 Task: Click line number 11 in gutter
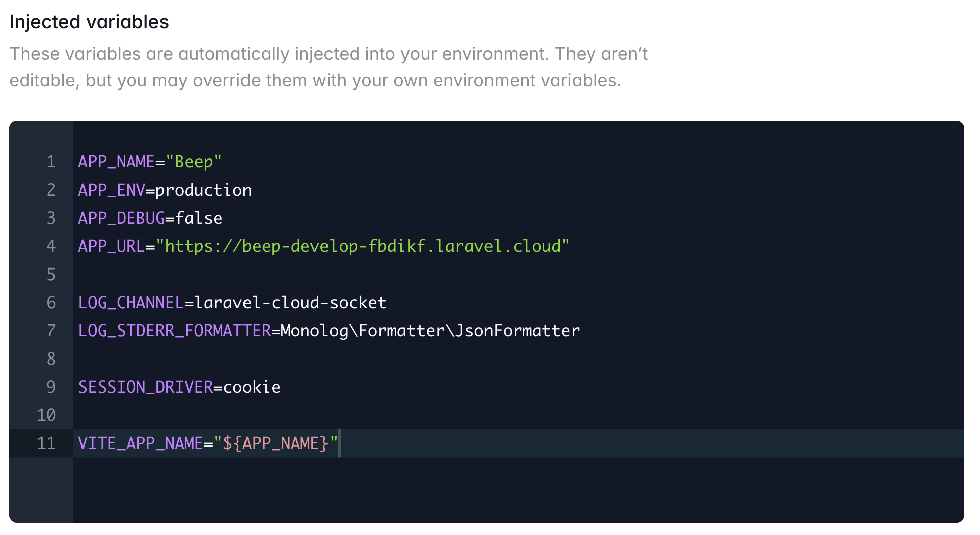coord(46,443)
